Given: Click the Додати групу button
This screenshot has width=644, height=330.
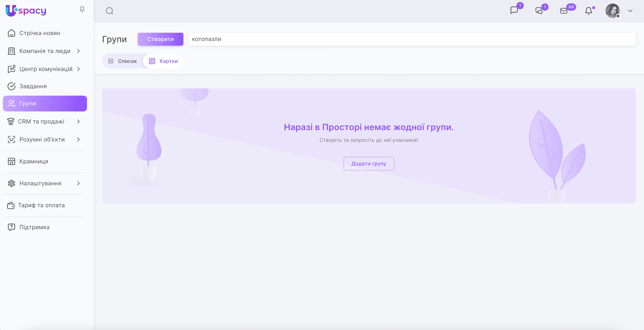Looking at the screenshot, I should pos(369,164).
